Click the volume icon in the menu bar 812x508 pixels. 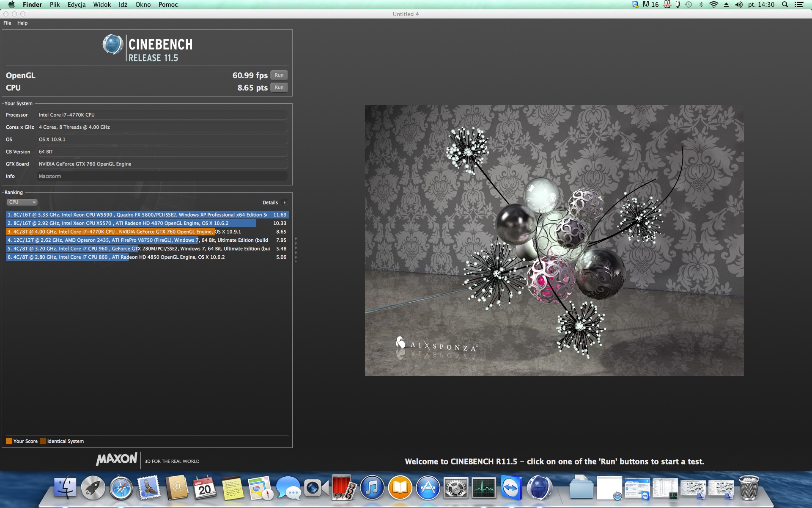(x=739, y=5)
